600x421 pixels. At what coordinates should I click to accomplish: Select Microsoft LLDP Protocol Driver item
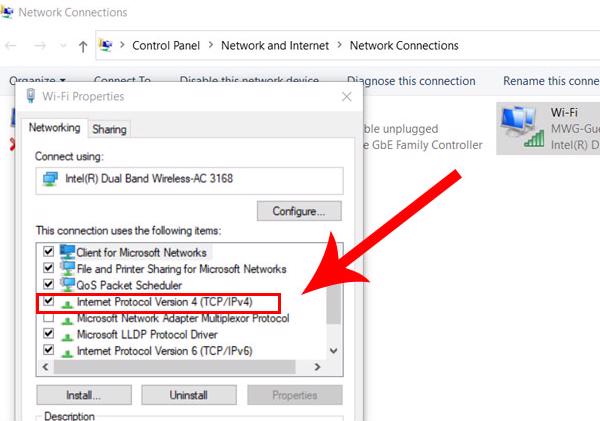(x=147, y=335)
